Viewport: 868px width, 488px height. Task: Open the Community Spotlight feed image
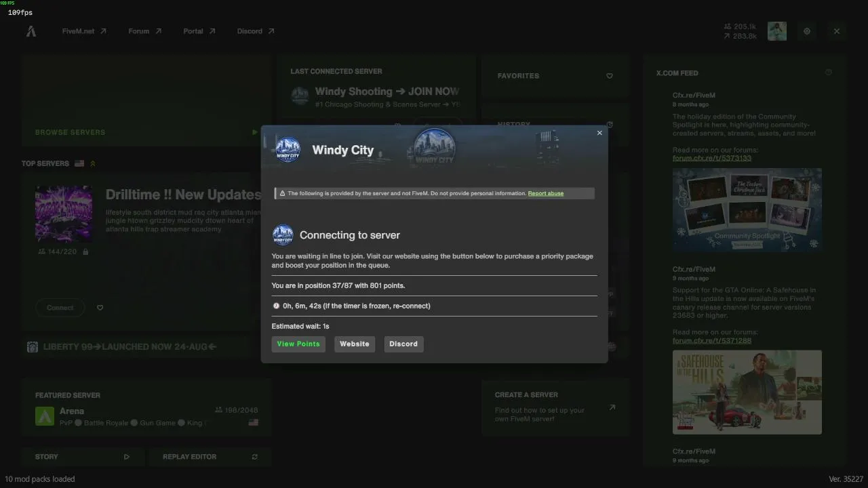tap(747, 210)
